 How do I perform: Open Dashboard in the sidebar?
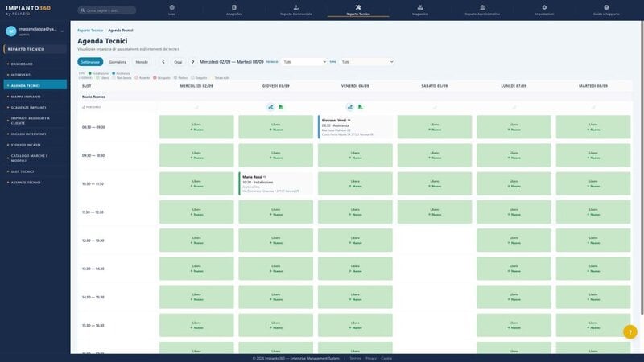35,64
